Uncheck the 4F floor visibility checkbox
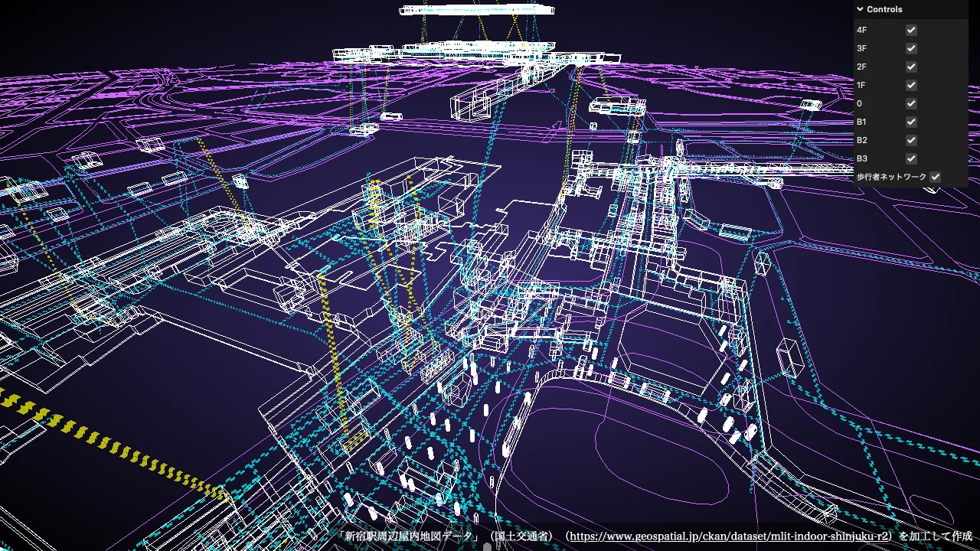Screen dimensions: 980x551 pos(910,30)
